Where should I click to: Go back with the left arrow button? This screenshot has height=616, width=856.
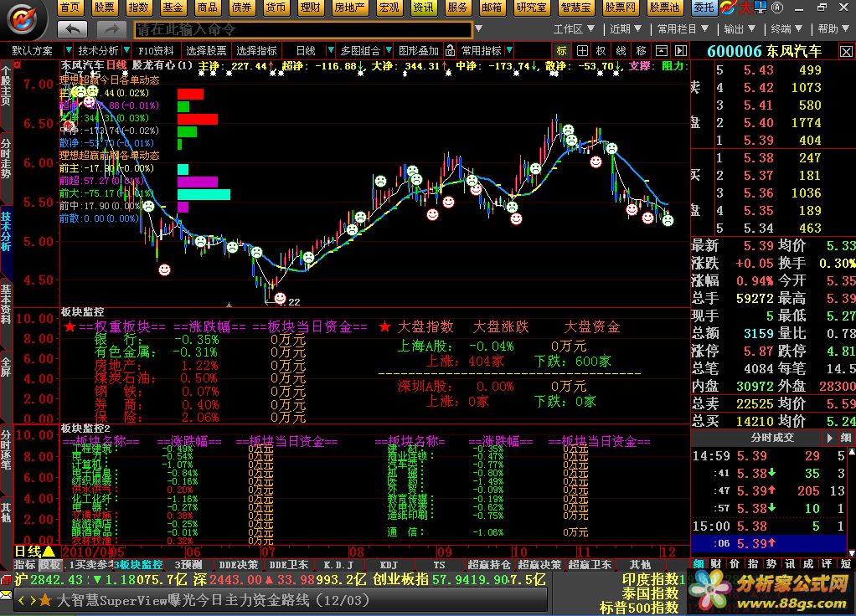point(72,29)
